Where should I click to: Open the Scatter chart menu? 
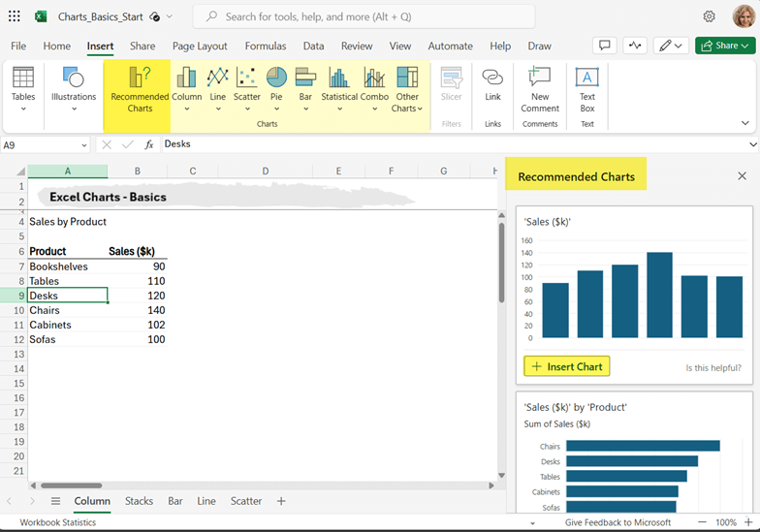pos(247,89)
